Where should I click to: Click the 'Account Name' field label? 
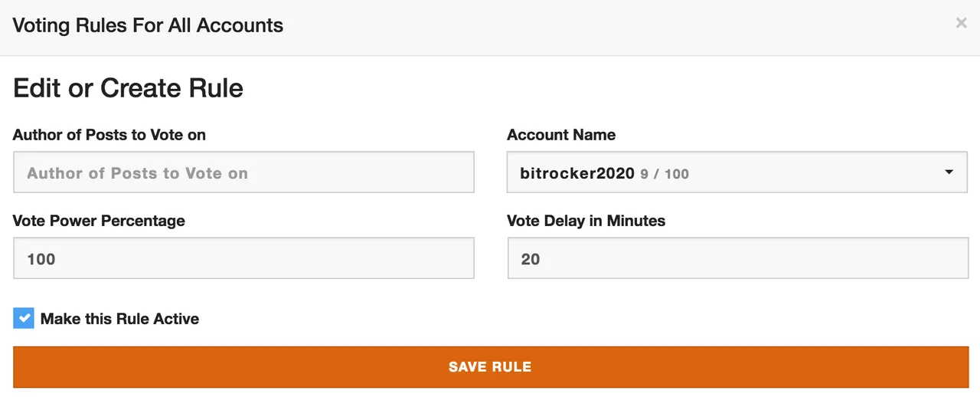[561, 135]
